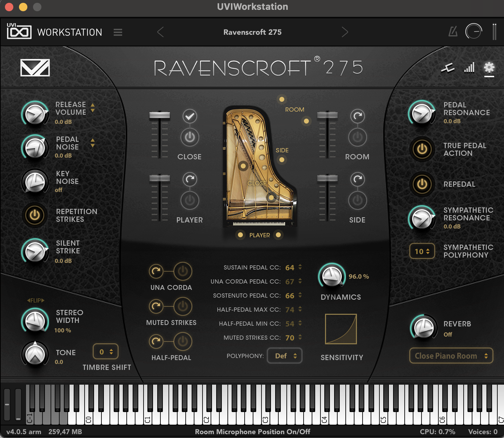
Task: Open the Close Piano Room reverb dropdown
Action: click(451, 356)
